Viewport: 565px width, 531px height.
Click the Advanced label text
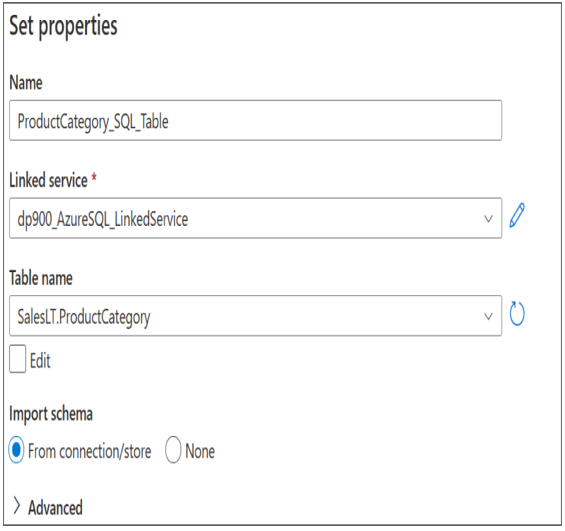[x=55, y=508]
